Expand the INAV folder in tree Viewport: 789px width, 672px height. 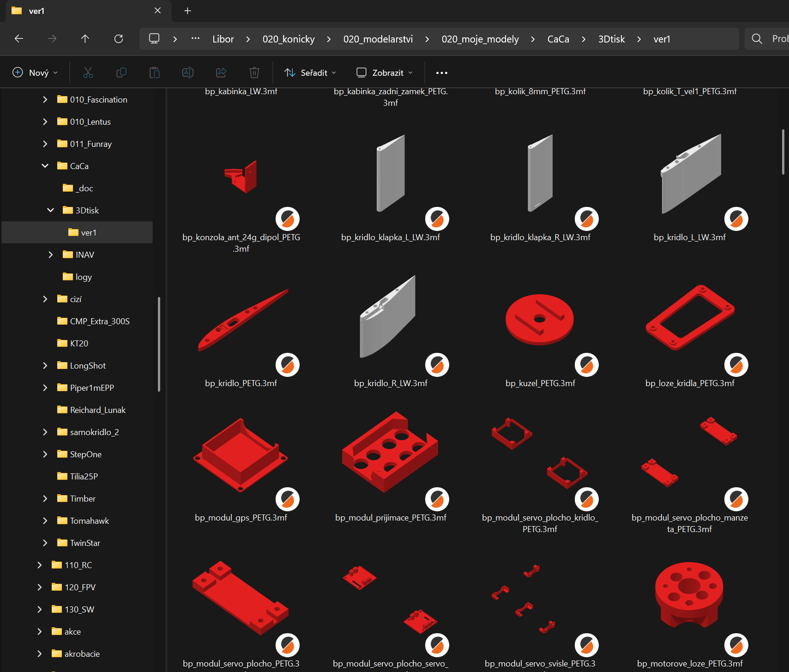pos(50,254)
